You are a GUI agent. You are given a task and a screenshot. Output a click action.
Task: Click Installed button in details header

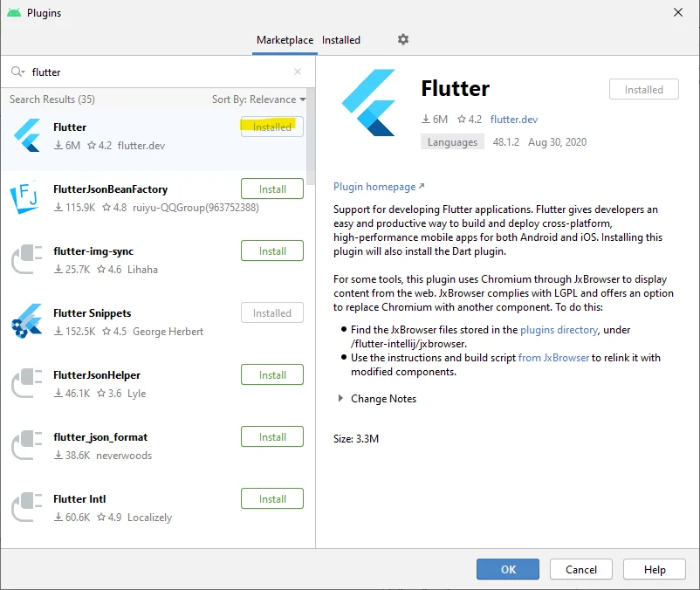tap(644, 89)
